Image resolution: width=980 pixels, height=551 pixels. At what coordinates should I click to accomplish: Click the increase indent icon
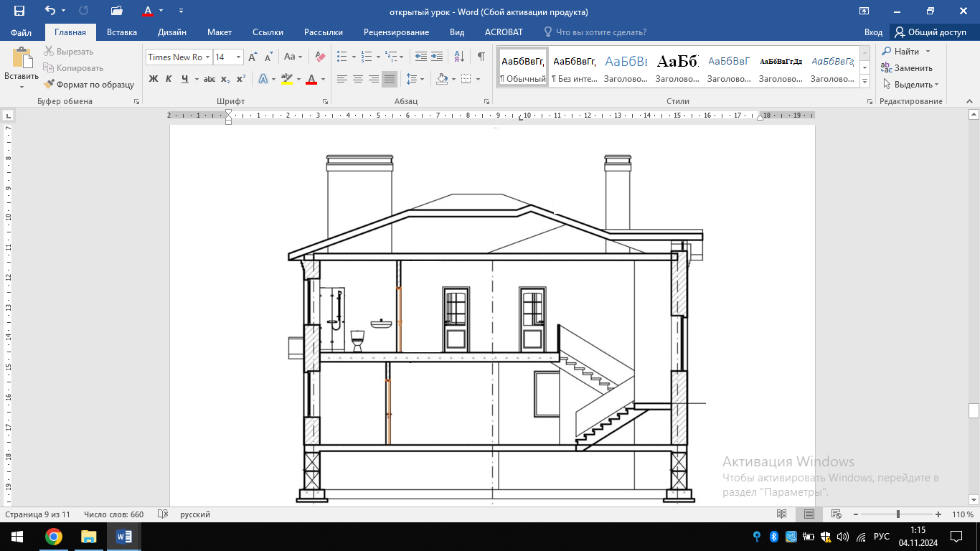pos(438,57)
